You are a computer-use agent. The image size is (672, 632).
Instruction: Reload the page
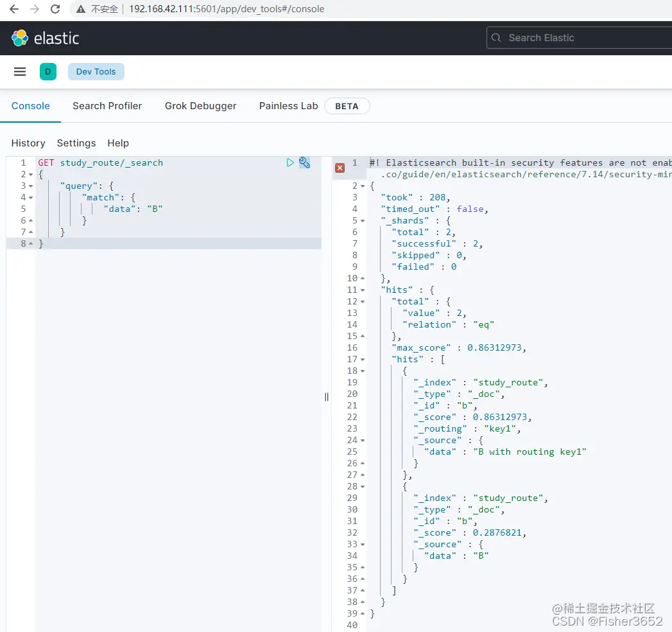coord(55,9)
